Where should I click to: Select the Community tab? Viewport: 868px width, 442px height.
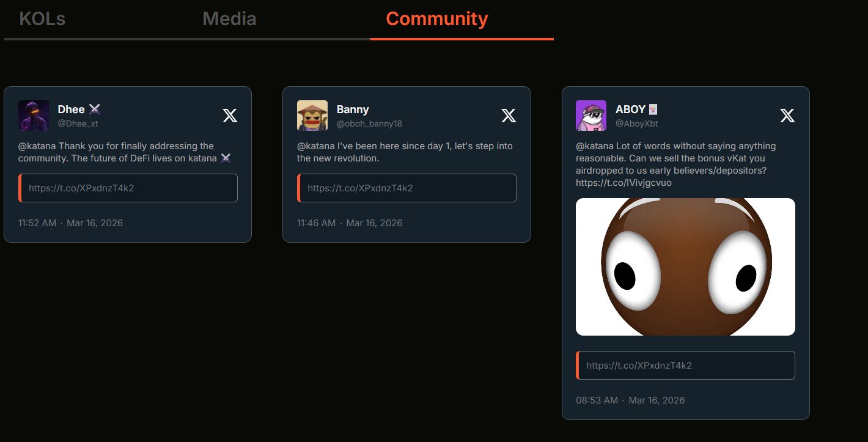coord(437,19)
